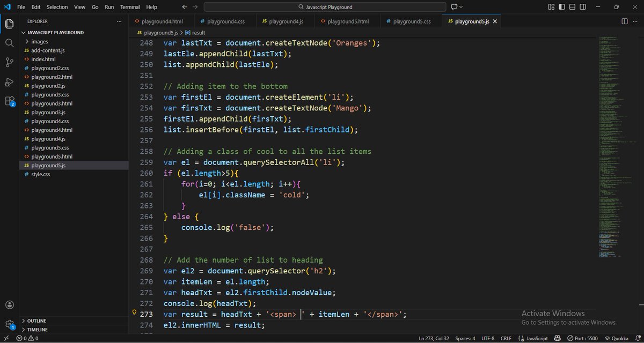Click the lightbulb code action on line 273
This screenshot has height=343, width=644.
pyautogui.click(x=134, y=313)
